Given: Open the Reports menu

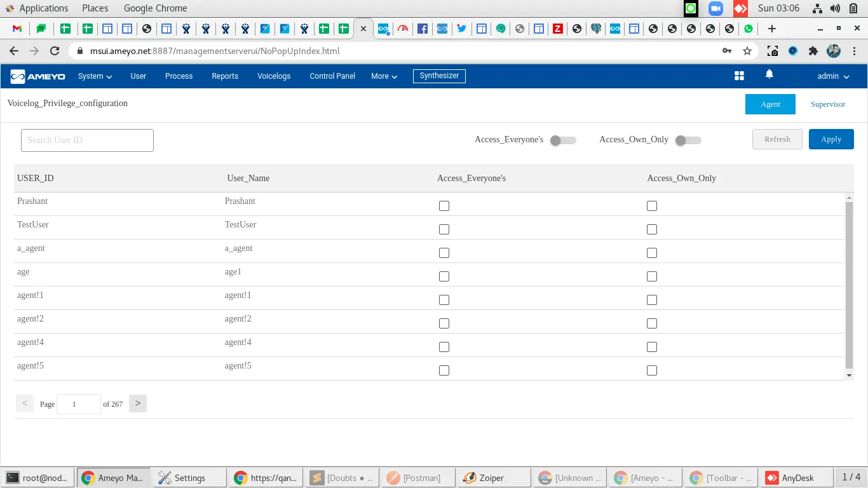Looking at the screenshot, I should point(225,76).
